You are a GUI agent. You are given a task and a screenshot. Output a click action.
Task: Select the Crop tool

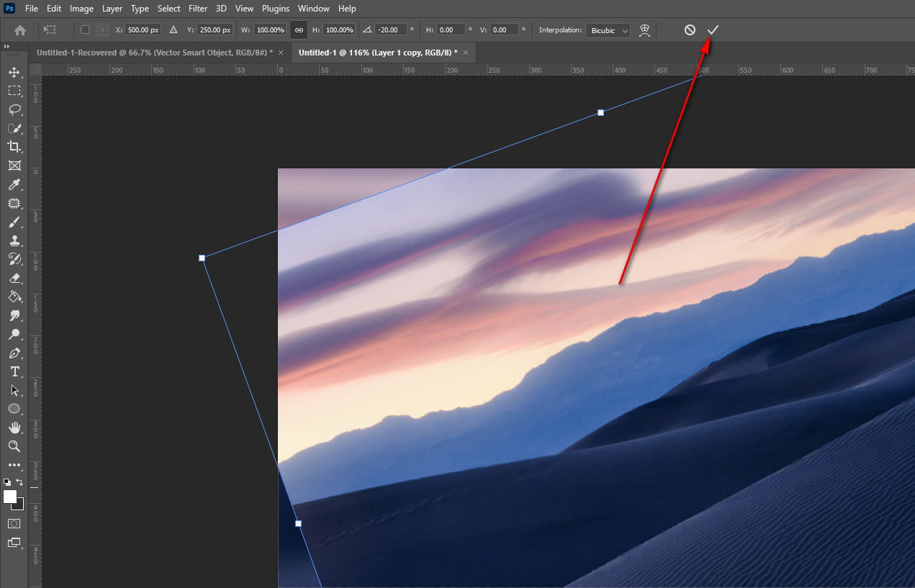(14, 147)
